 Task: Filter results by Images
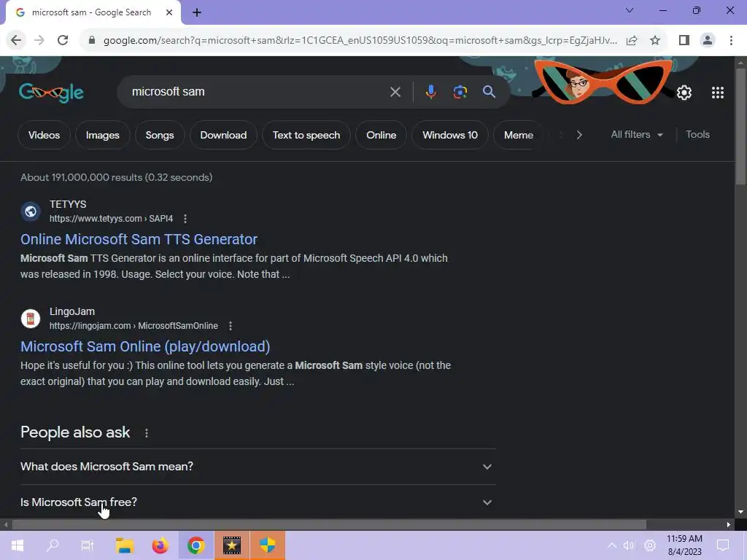pos(102,135)
